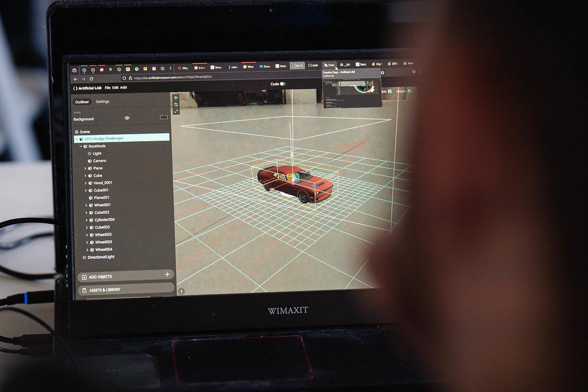Viewport: 588px width, 392px height.
Task: Toggle the Grid checkbox in the viewport
Action: click(390, 91)
